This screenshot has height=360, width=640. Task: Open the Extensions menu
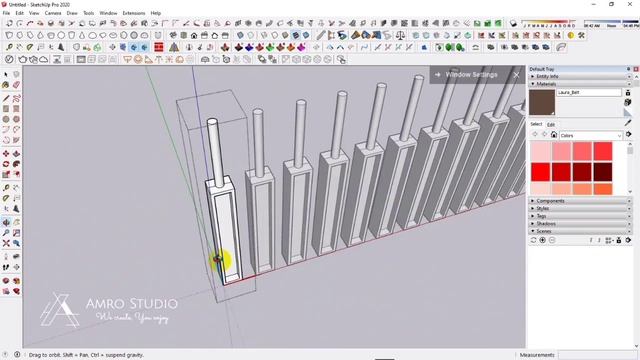[134, 13]
